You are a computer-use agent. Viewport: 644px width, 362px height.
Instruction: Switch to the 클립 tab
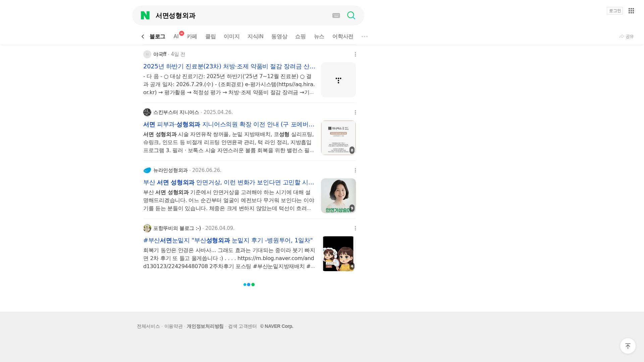(x=211, y=37)
